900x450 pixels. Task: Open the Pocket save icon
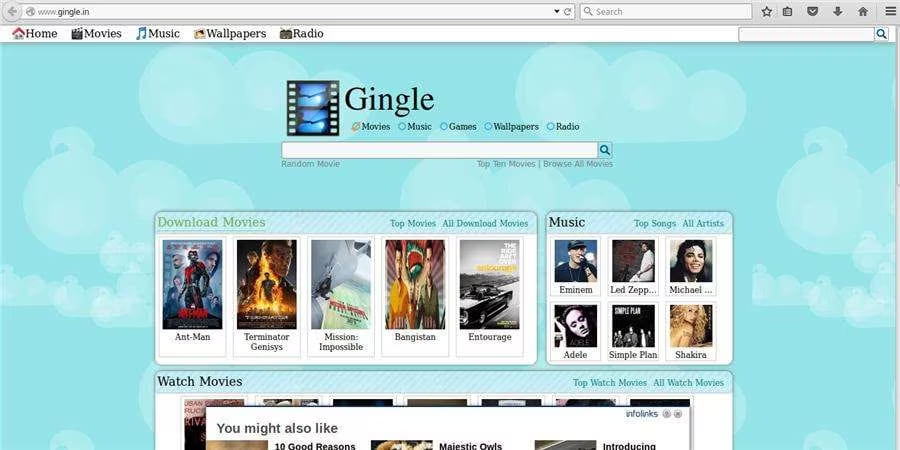[x=812, y=12]
